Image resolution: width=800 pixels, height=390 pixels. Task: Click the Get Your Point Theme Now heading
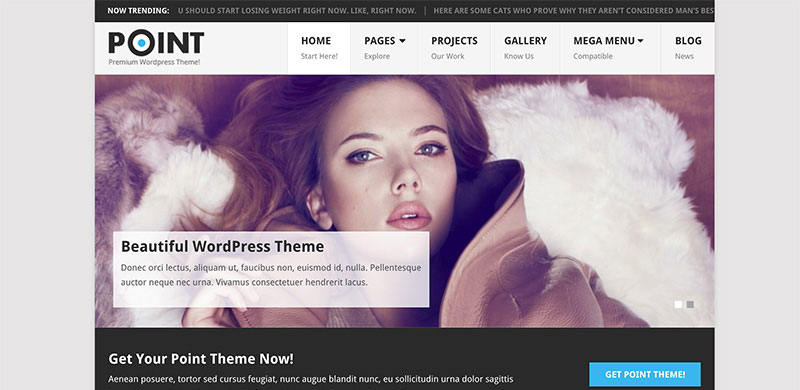point(201,358)
